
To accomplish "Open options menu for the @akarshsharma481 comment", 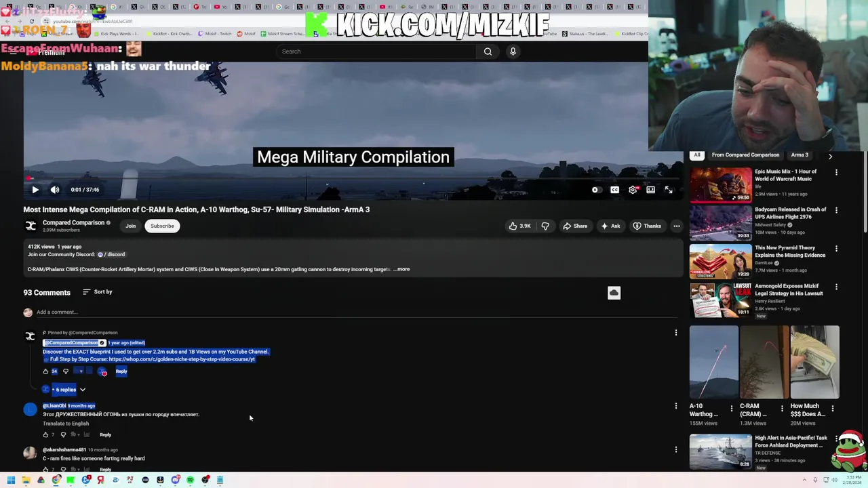I will click(x=675, y=449).
